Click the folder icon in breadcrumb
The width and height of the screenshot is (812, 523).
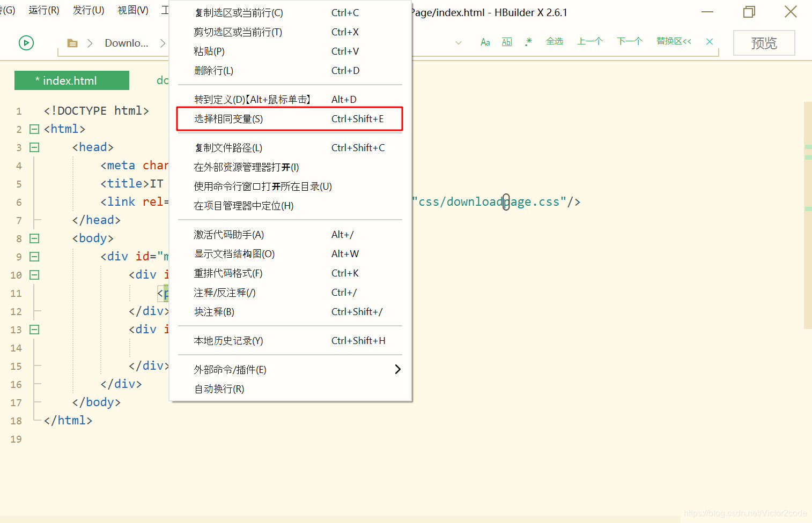pyautogui.click(x=72, y=43)
